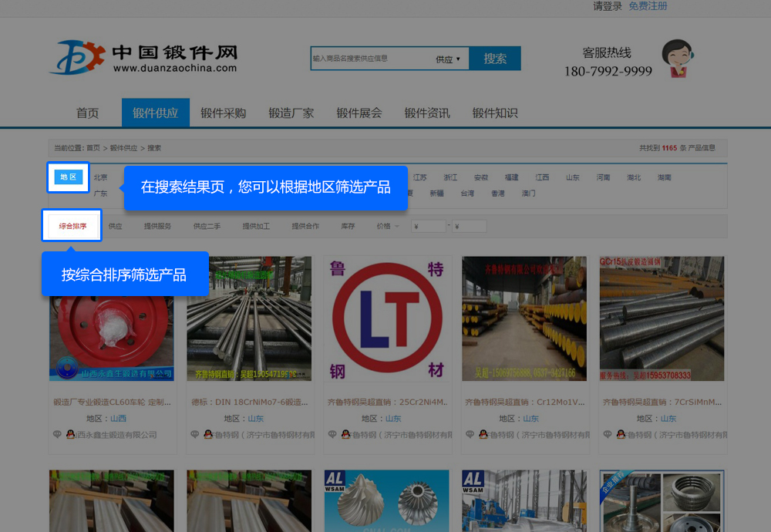This screenshot has height=532, width=771.
Task: Click the minimum price input field
Action: coord(429,227)
